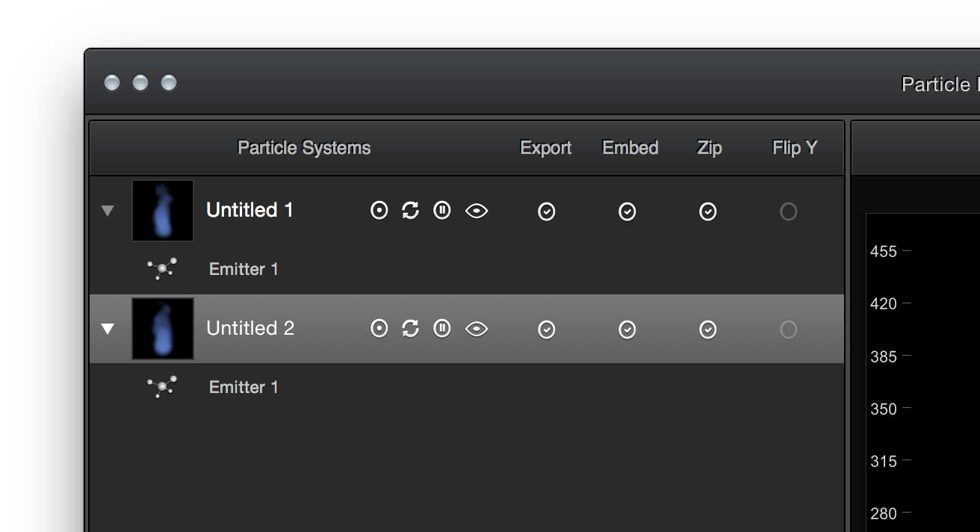Disable Export for Untitled 1
Image resolution: width=980 pixels, height=532 pixels.
pyautogui.click(x=547, y=212)
